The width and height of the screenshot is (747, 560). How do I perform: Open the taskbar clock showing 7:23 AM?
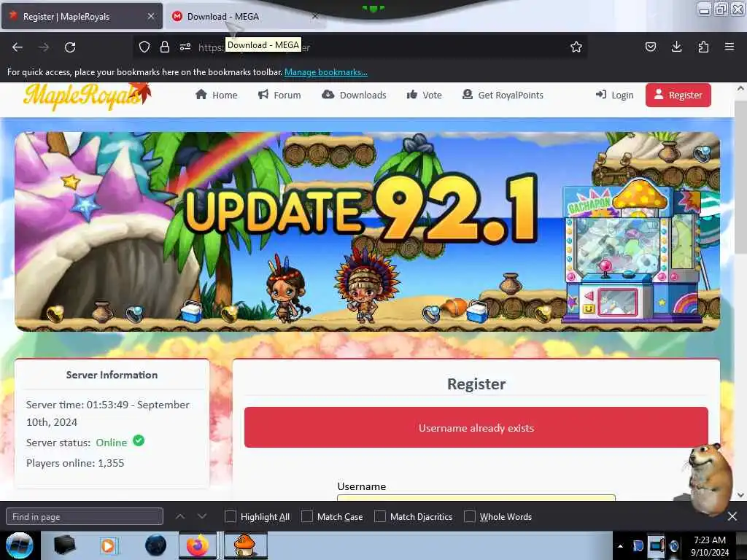point(710,546)
